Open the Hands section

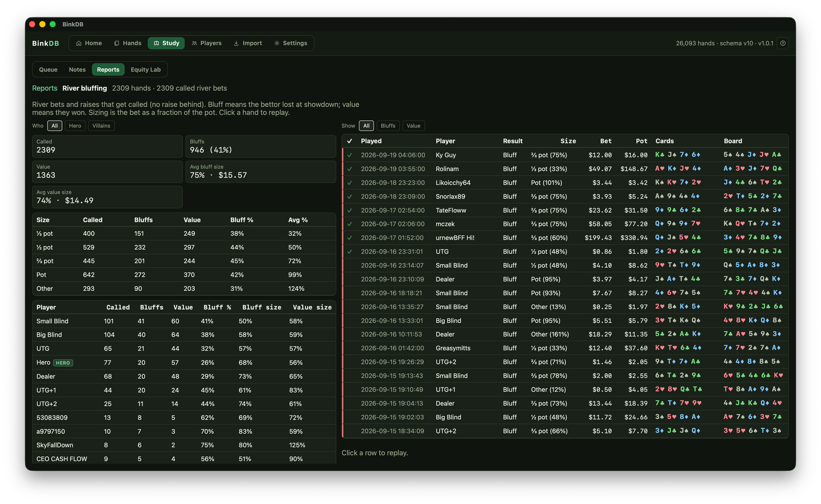click(128, 44)
